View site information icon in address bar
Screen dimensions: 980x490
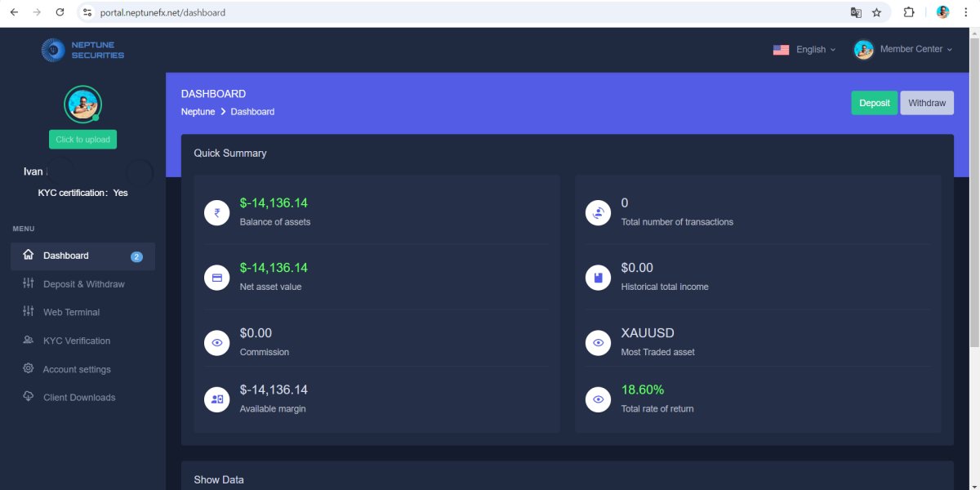point(88,12)
